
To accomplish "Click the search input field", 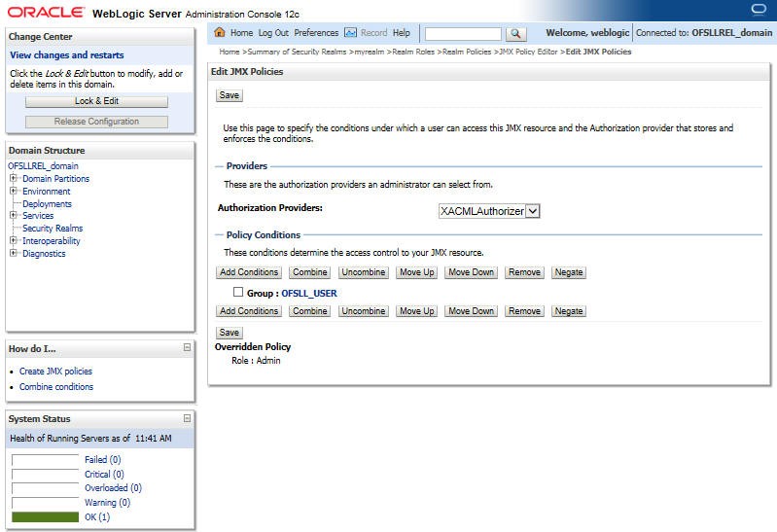I will (x=463, y=33).
